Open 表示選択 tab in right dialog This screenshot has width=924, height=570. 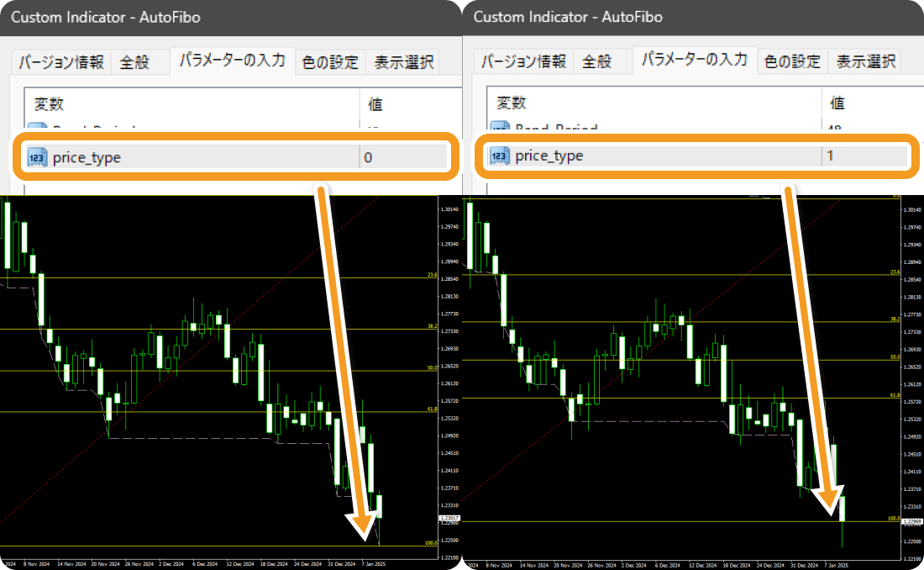pyautogui.click(x=866, y=61)
